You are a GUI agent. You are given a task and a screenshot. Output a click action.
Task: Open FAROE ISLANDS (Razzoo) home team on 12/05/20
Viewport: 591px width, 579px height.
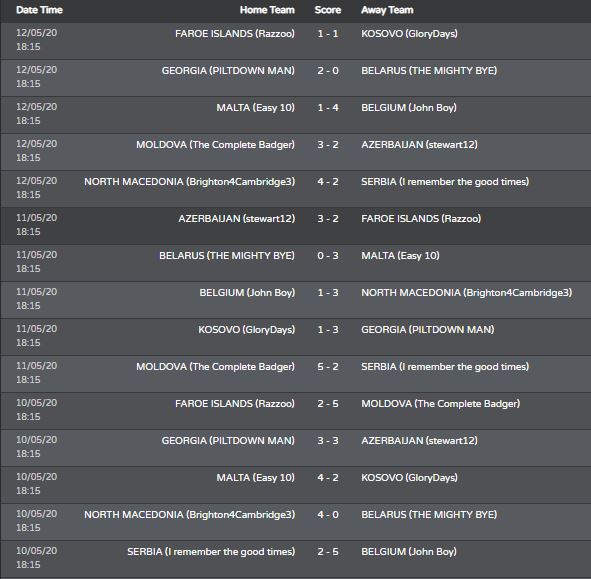235,34
